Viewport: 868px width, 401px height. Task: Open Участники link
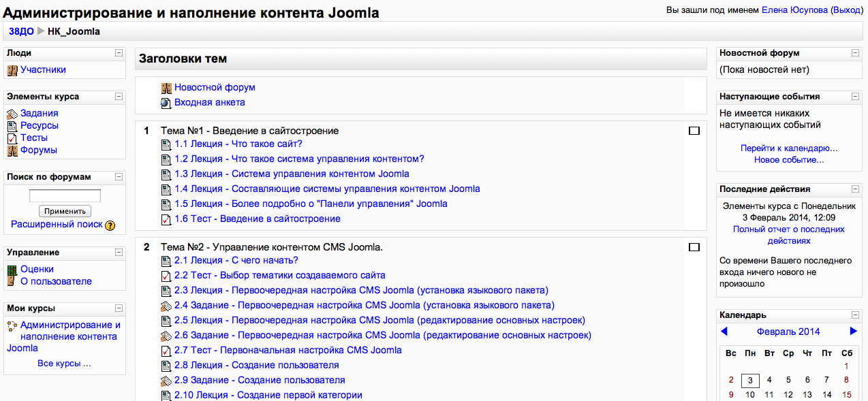click(43, 69)
